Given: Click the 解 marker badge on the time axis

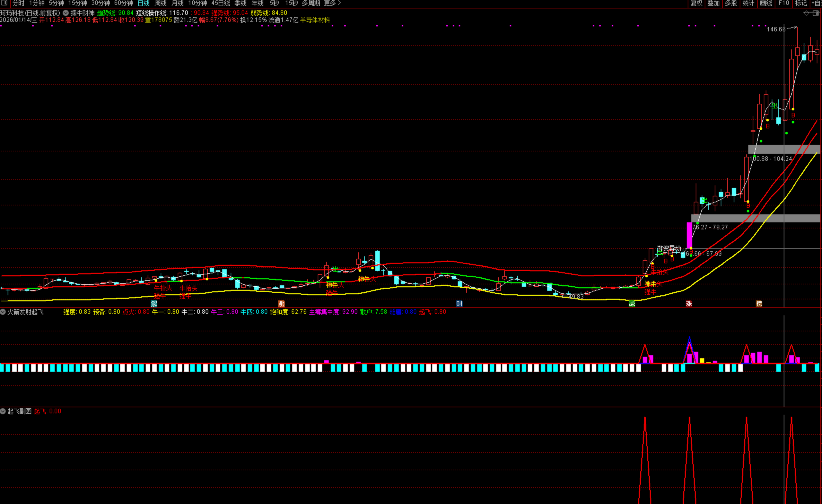Looking at the screenshot, I should pos(154,304).
